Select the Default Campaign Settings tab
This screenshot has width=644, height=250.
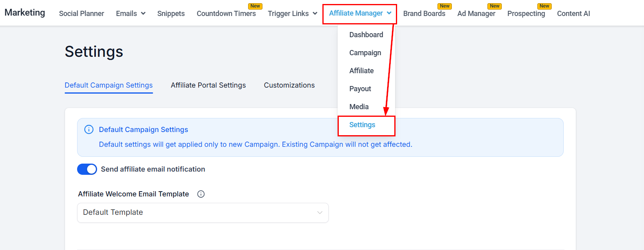109,85
